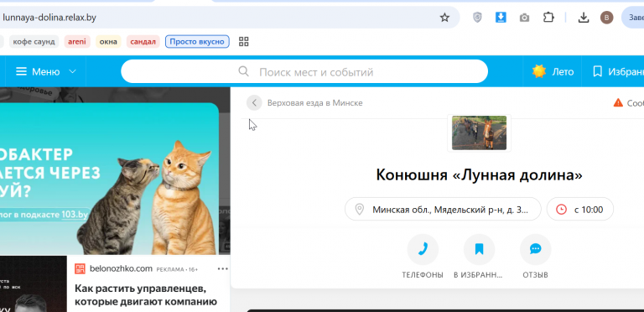
Task: Open the окна bookmark
Action: tap(108, 41)
